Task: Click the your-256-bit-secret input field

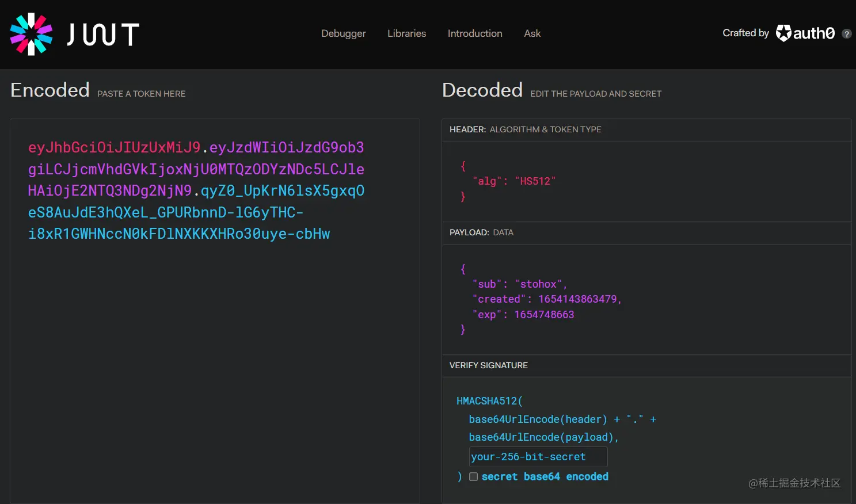Action: (x=538, y=457)
